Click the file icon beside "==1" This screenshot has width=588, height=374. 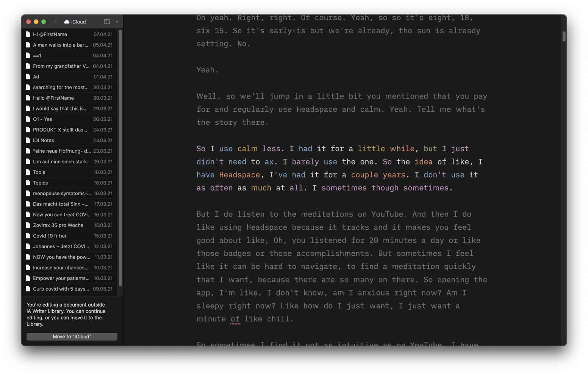pyautogui.click(x=28, y=55)
